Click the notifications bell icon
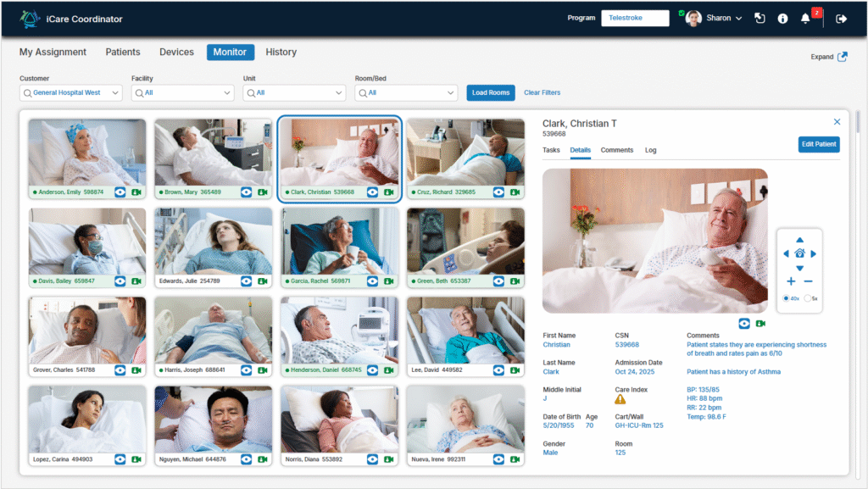The image size is (868, 489). pos(805,19)
